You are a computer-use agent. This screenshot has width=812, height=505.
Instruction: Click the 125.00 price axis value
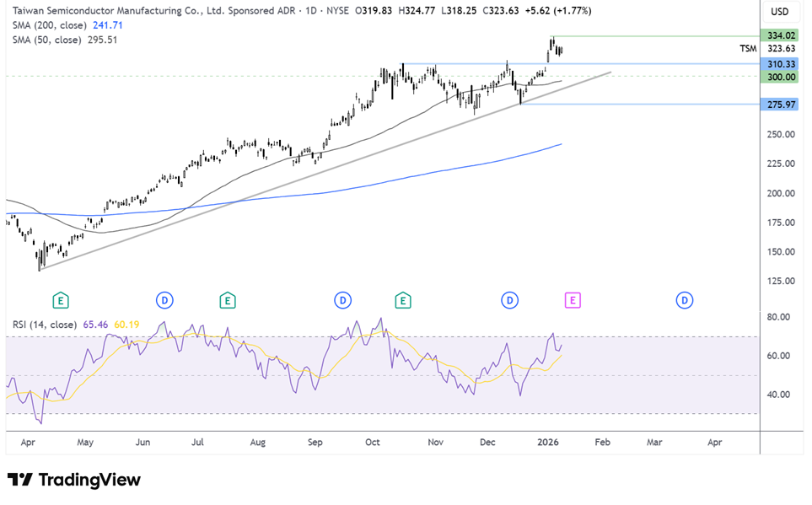[781, 282]
